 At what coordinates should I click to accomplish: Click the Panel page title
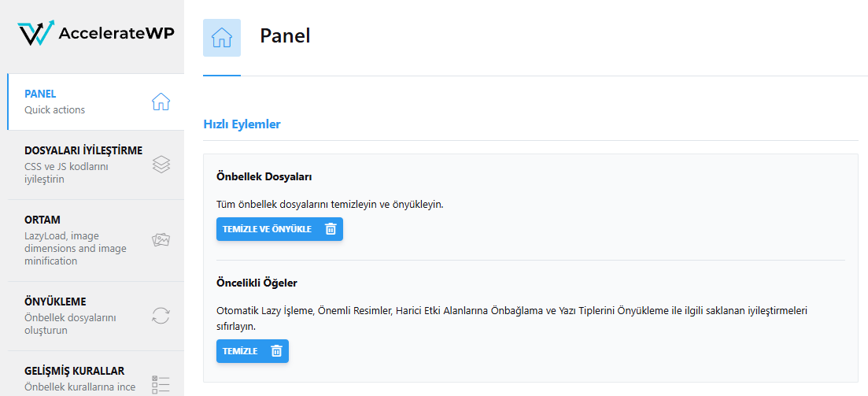click(x=285, y=36)
